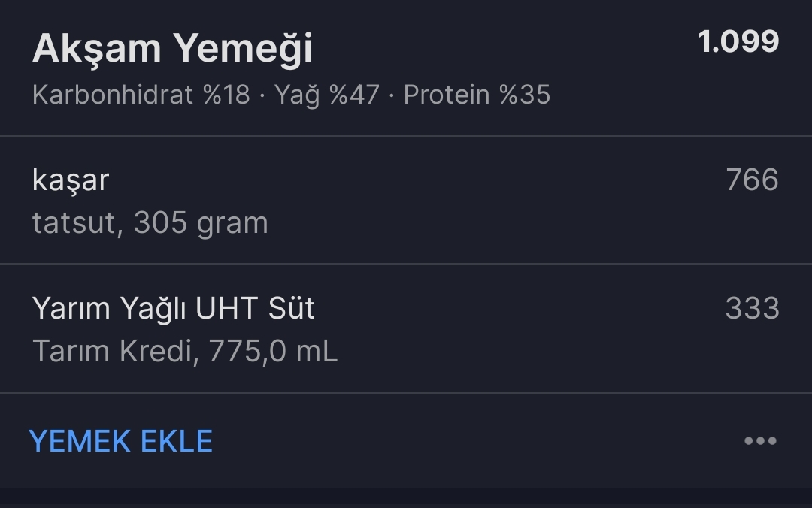Click the "tatsut" brand name
This screenshot has height=508, width=812.
coord(74,223)
